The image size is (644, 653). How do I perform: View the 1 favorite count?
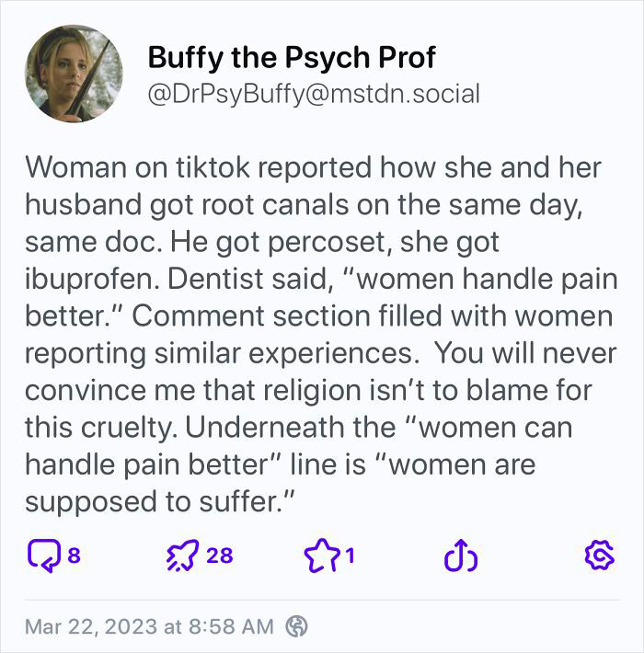351,555
